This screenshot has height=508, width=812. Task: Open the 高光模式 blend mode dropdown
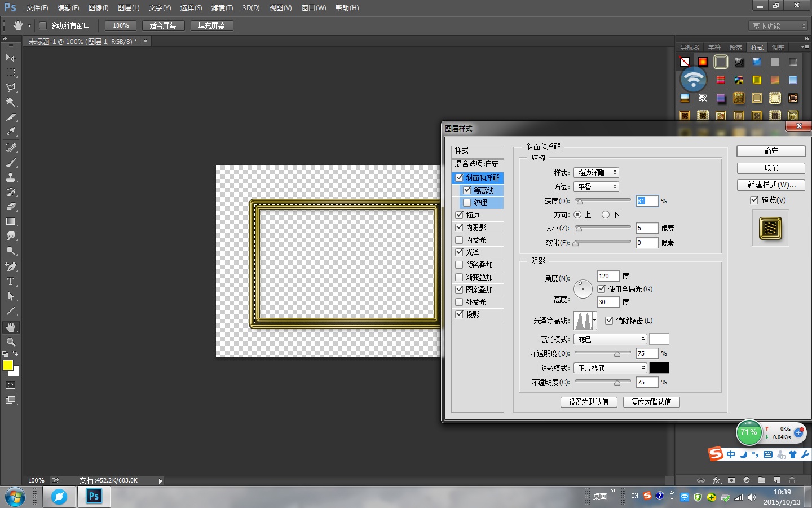pos(610,339)
